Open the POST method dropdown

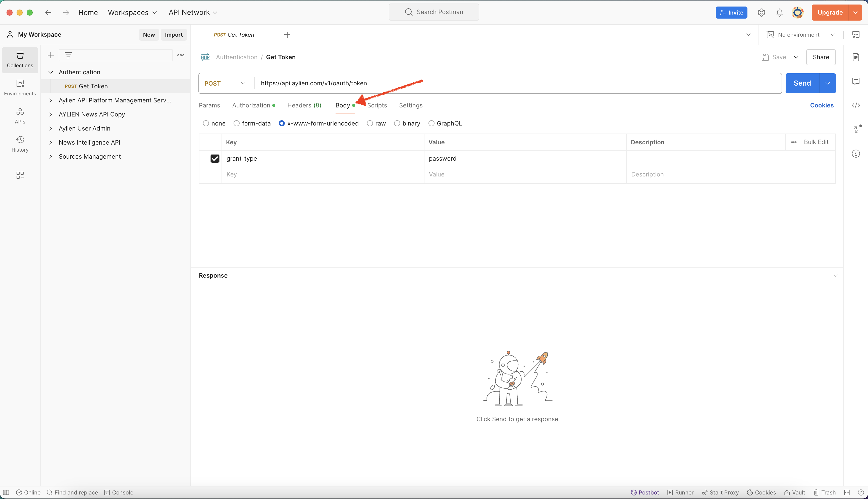(x=225, y=83)
